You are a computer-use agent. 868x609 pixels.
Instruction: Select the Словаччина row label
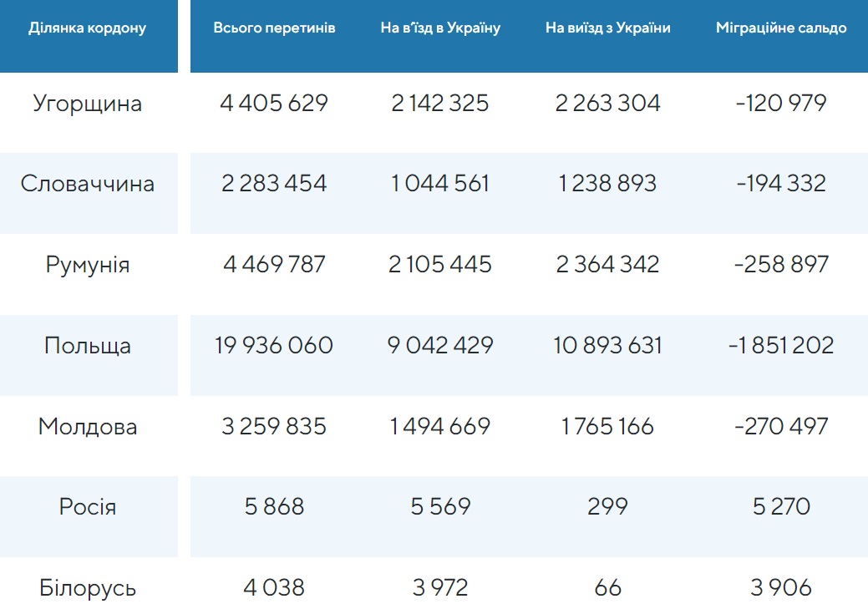pyautogui.click(x=88, y=184)
